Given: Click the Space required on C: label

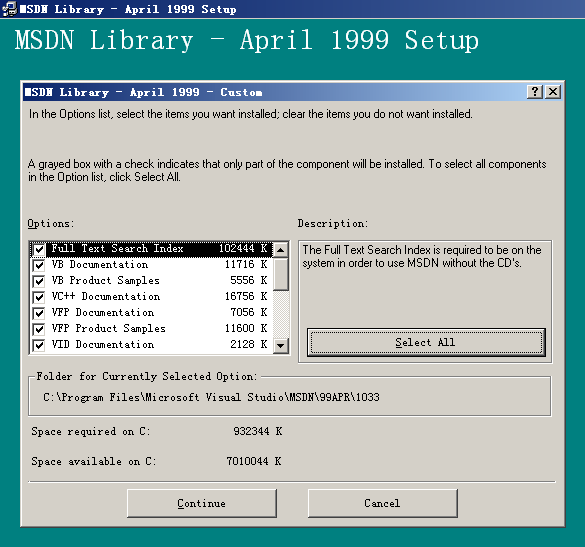Looking at the screenshot, I should (x=91, y=432).
